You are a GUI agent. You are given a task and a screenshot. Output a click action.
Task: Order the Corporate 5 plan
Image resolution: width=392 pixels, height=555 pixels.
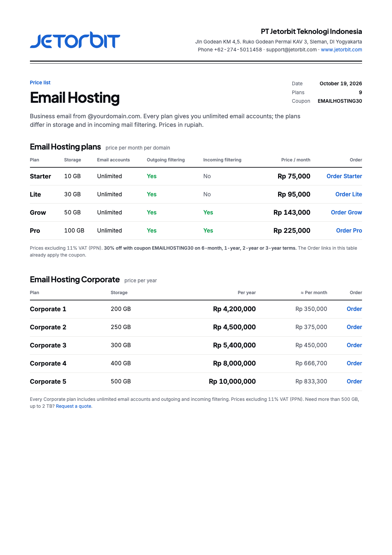[x=354, y=381]
